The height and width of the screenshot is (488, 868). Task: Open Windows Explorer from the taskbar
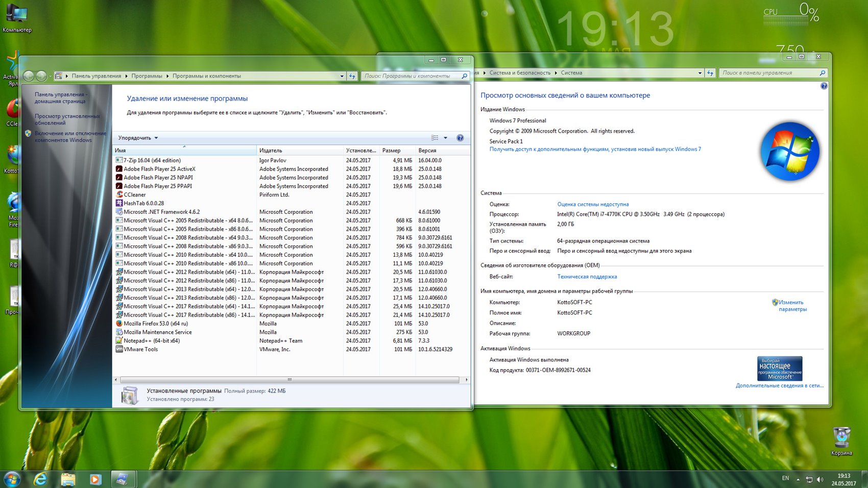[68, 479]
